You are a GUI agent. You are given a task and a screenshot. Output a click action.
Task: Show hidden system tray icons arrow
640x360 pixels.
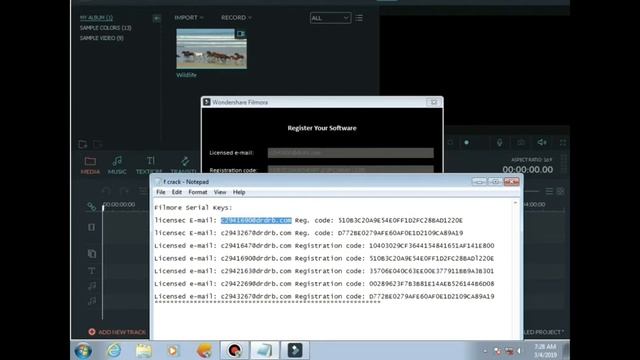485,351
